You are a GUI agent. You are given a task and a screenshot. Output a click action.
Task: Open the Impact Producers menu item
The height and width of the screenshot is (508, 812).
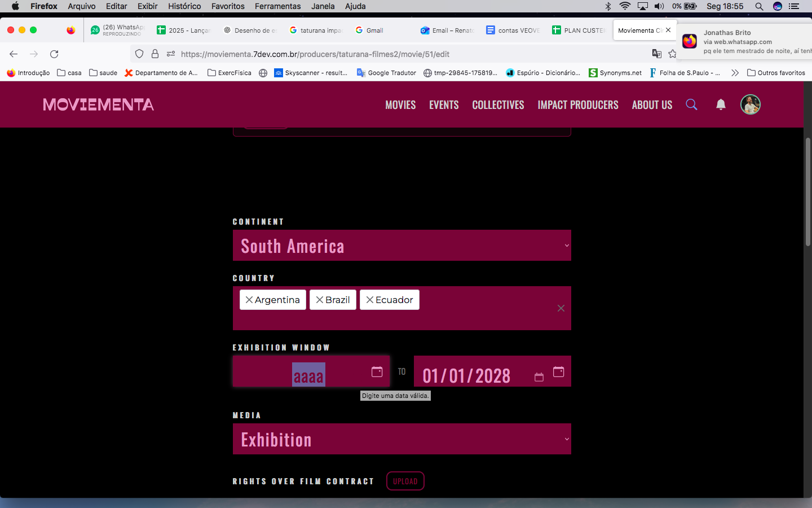tap(577, 105)
